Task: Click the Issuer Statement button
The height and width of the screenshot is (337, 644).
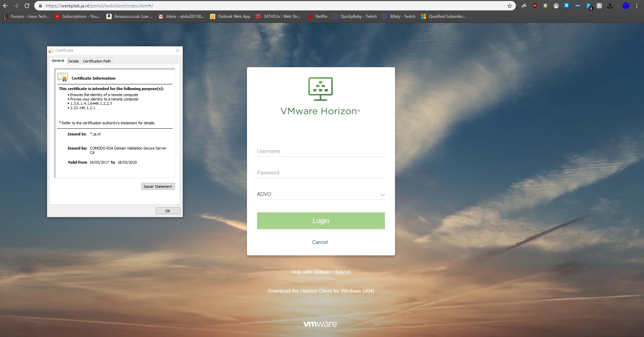Action: pyautogui.click(x=158, y=186)
